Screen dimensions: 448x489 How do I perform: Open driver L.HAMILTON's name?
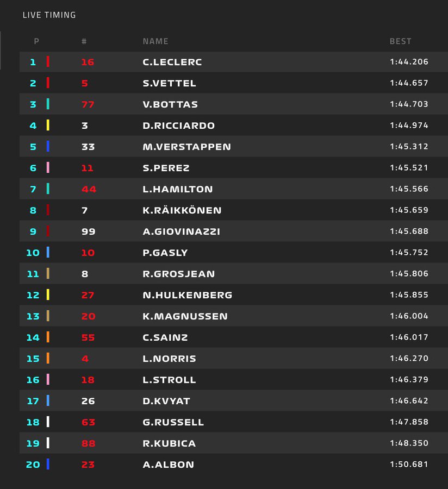178,189
